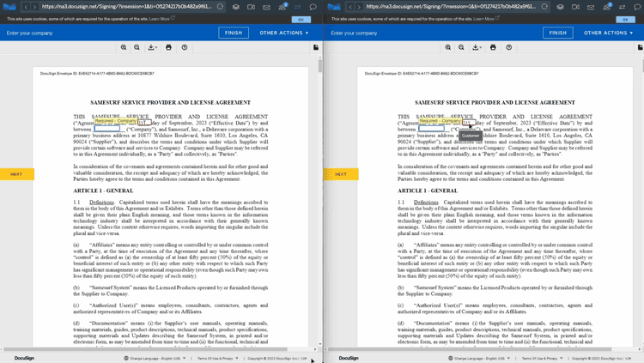Image resolution: width=644 pixels, height=363 pixels.
Task: Open the envelope mail icon in left window
Action: click(266, 7)
